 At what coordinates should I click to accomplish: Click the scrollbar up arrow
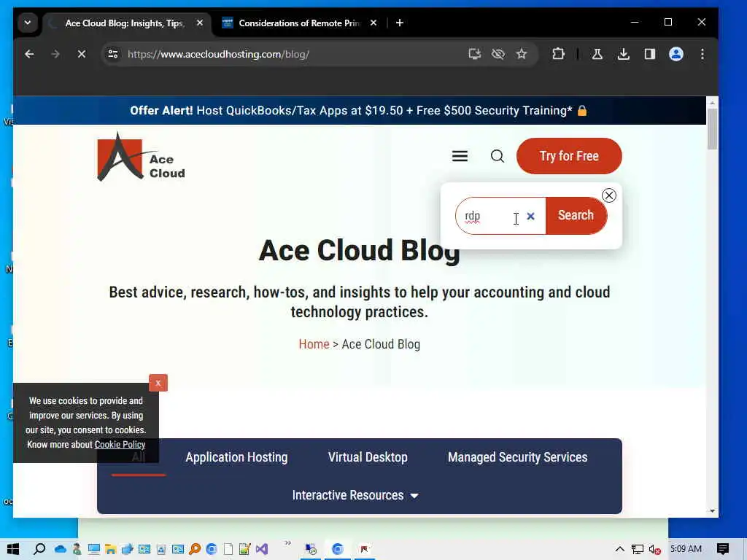[x=712, y=102]
